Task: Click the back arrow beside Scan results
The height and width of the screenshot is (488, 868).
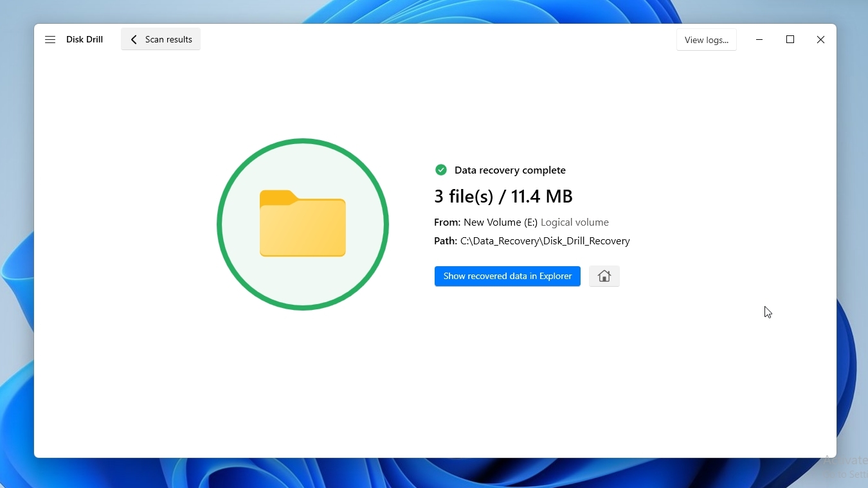Action: click(x=134, y=39)
